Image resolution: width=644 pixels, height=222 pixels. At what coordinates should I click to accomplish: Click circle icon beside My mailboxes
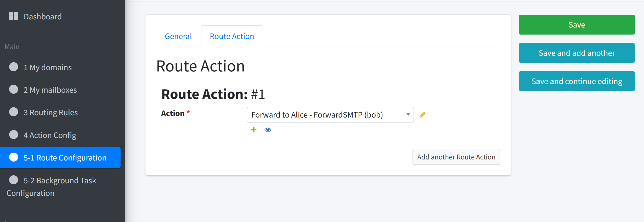point(14,89)
